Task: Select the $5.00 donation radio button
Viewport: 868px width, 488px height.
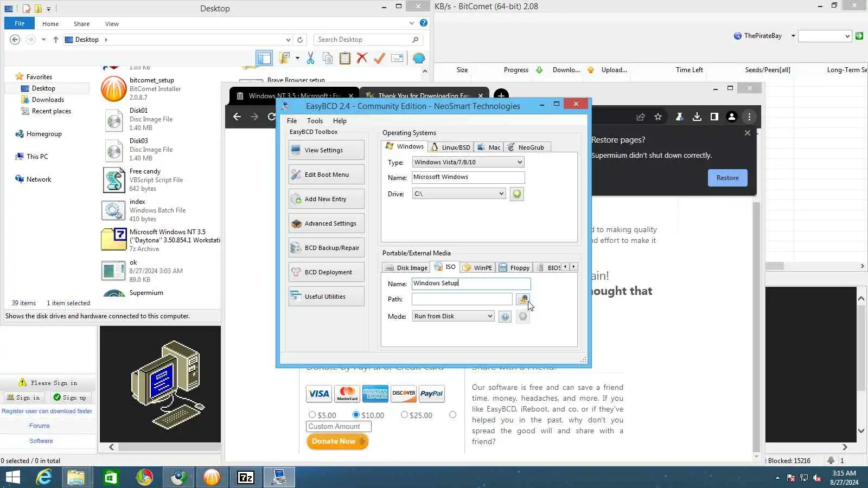Action: click(x=312, y=415)
